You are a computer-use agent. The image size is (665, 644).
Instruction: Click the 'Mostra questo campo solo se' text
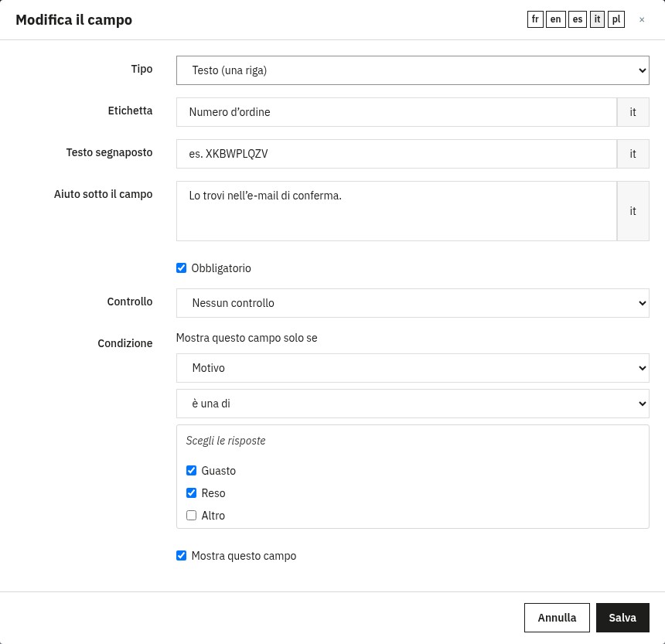(247, 338)
